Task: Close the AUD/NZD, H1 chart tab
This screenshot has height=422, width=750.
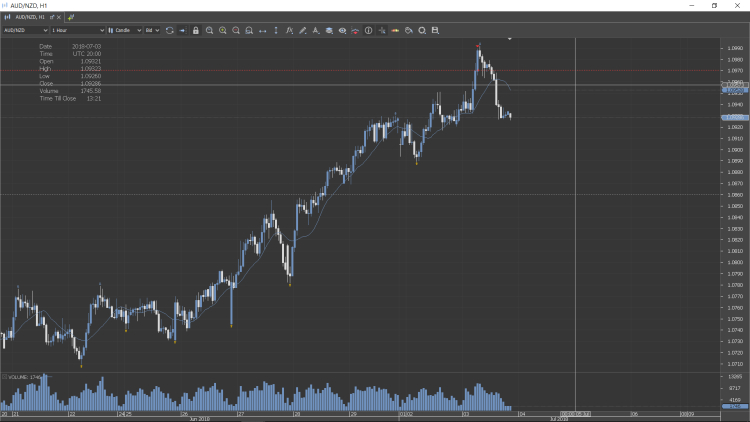Action: pos(59,17)
